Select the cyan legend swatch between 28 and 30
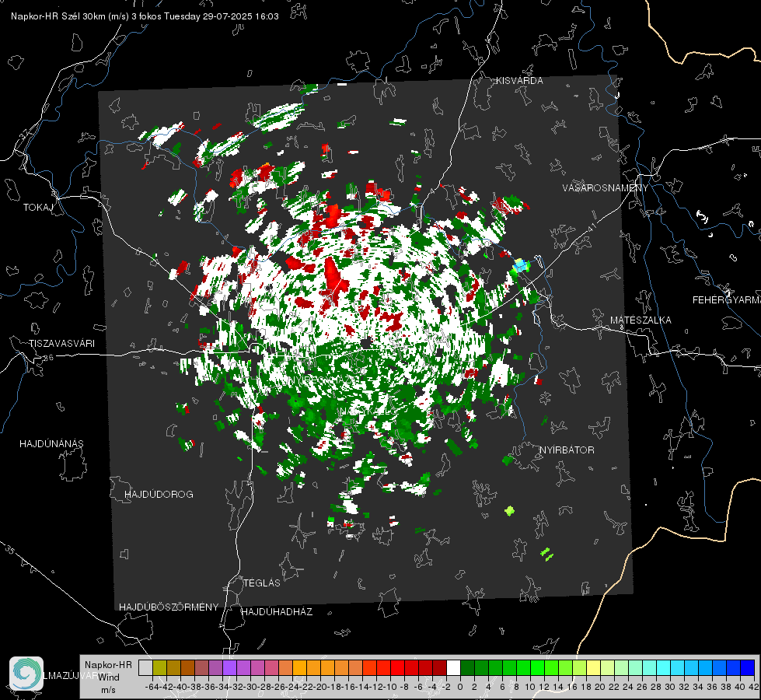761x700 pixels. coord(664,667)
